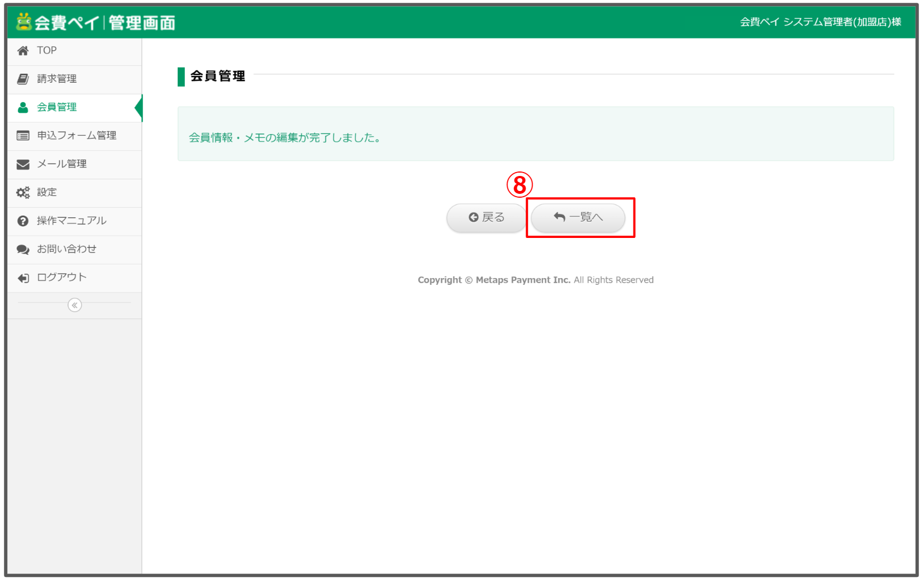Image resolution: width=924 pixels, height=582 pixels.
Task: Click the システム管理者(加盟店)様 account name
Action: 820,22
